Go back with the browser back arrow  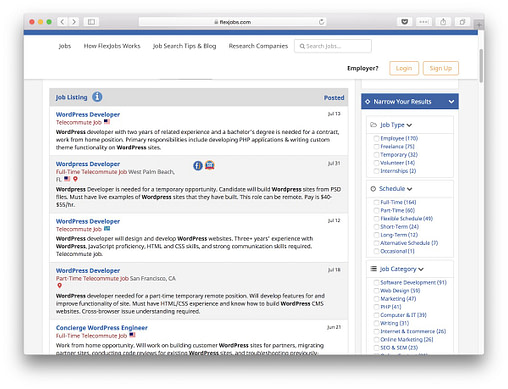[62, 22]
